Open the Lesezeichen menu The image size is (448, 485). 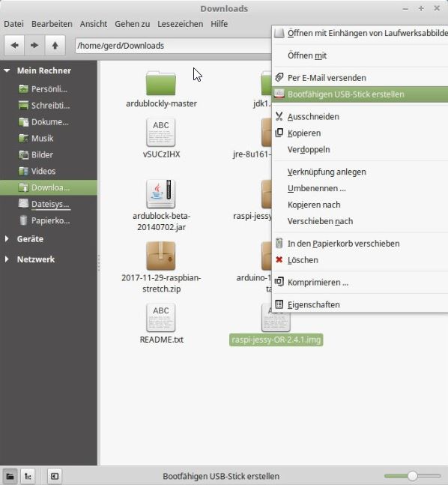click(181, 24)
